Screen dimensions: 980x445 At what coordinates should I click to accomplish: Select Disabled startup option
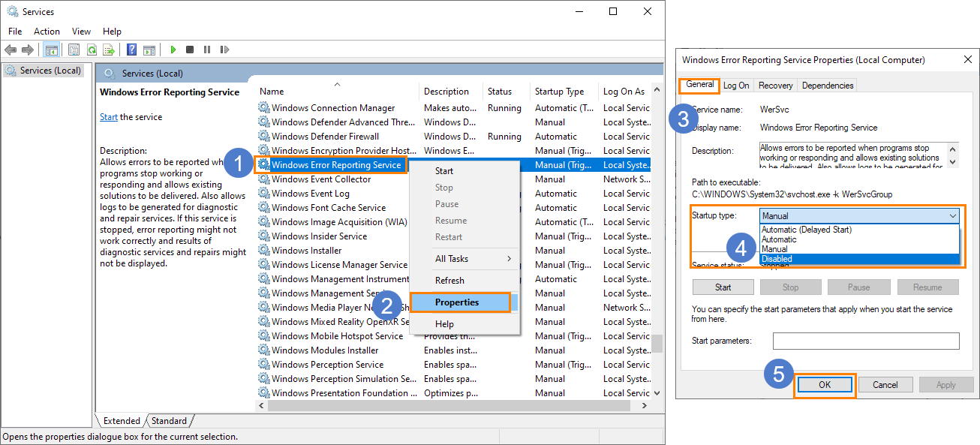pos(859,259)
